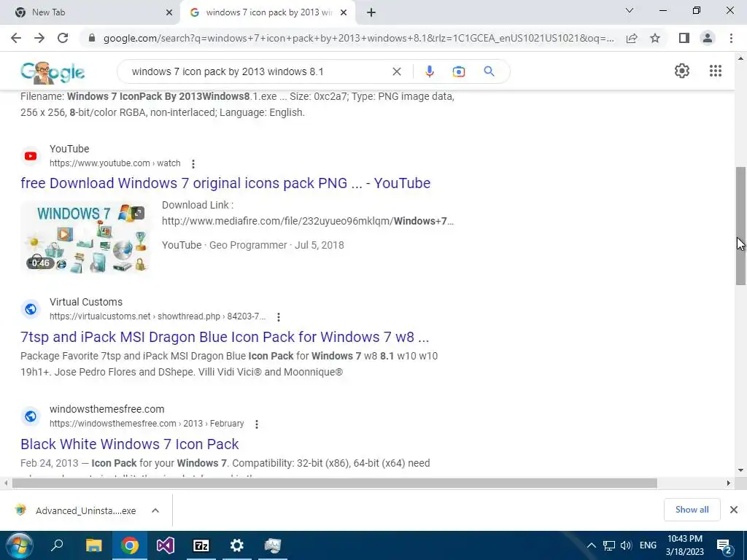Search by image with camera icon
The image size is (747, 560).
click(x=458, y=71)
